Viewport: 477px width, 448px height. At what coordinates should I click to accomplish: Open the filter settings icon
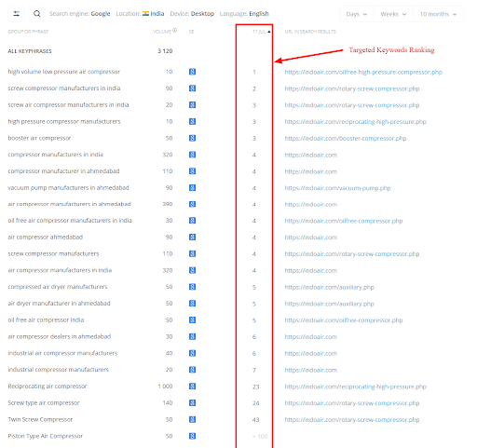tap(16, 14)
